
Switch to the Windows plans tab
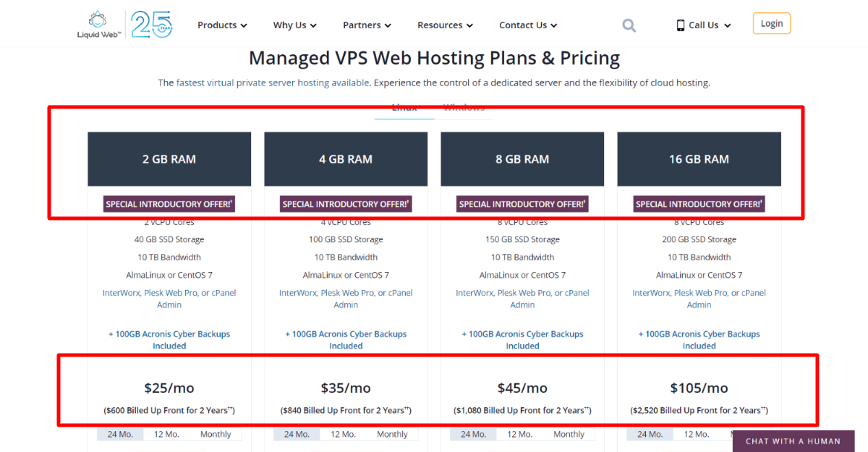click(464, 108)
